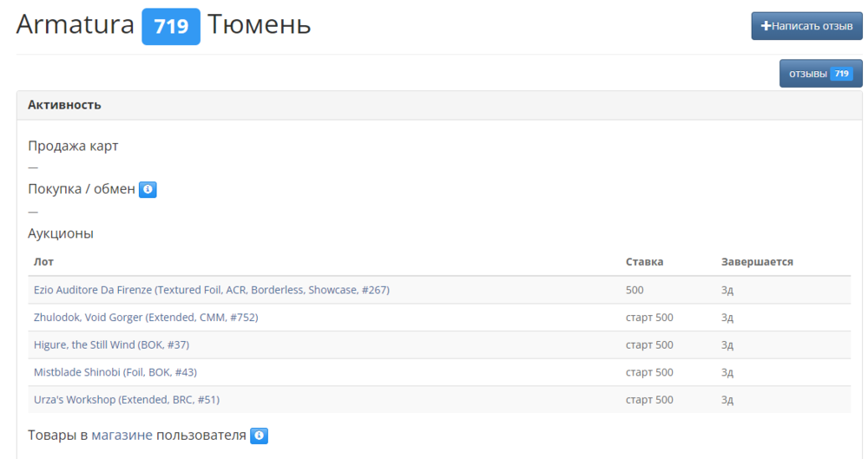Click the Завершается column header
The height and width of the screenshot is (459, 868).
click(x=757, y=261)
